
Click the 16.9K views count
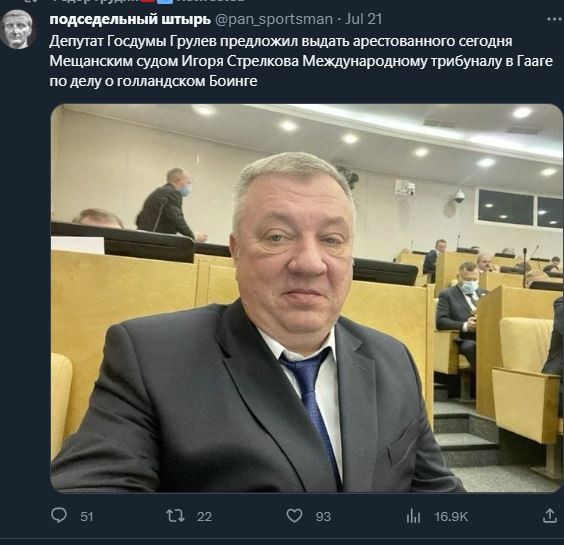coord(451,517)
